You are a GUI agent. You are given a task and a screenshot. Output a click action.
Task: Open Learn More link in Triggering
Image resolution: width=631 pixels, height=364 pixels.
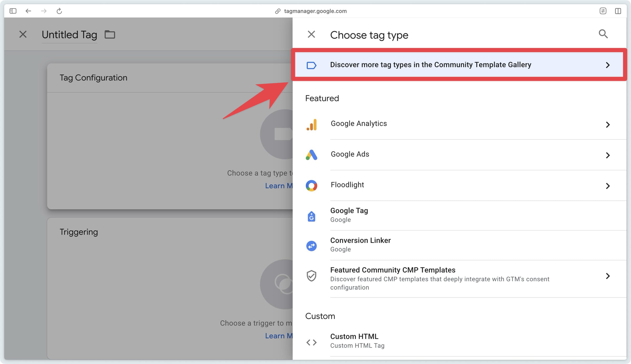click(x=279, y=336)
